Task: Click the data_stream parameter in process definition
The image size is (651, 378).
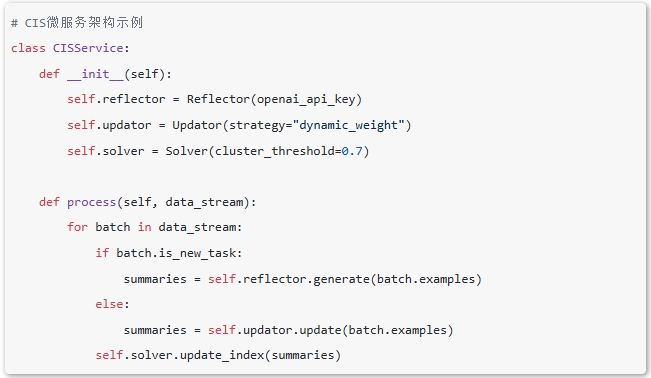Action: tap(204, 202)
